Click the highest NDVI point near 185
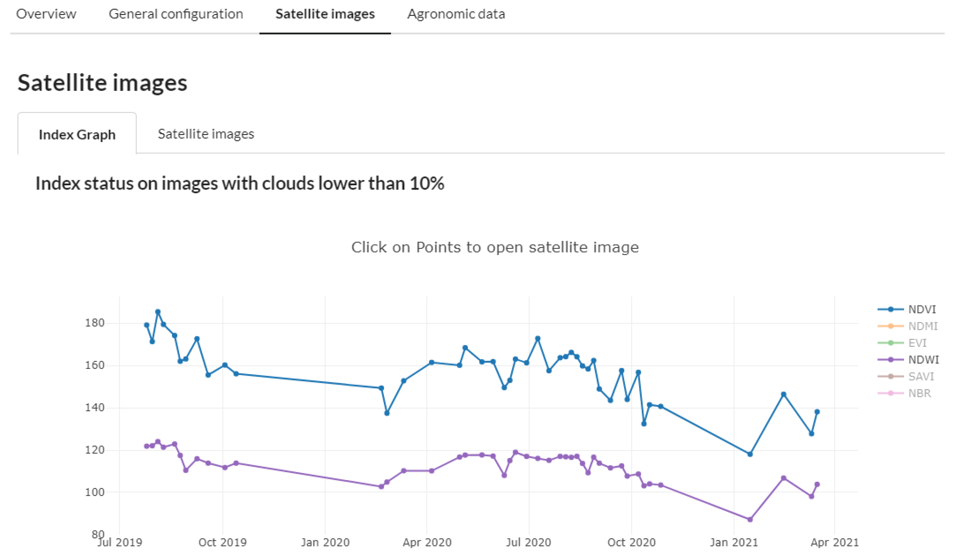Viewport: 956px width, 560px height. coord(158,312)
